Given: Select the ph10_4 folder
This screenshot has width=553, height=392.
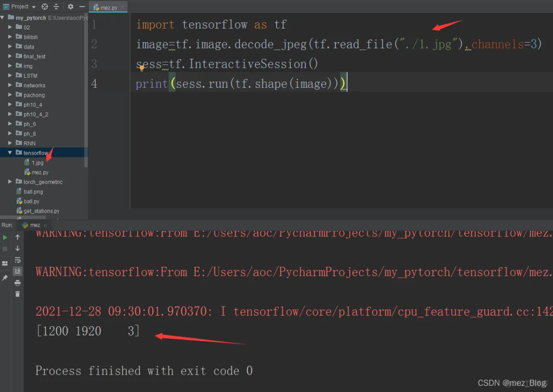Looking at the screenshot, I should pyautogui.click(x=33, y=105).
